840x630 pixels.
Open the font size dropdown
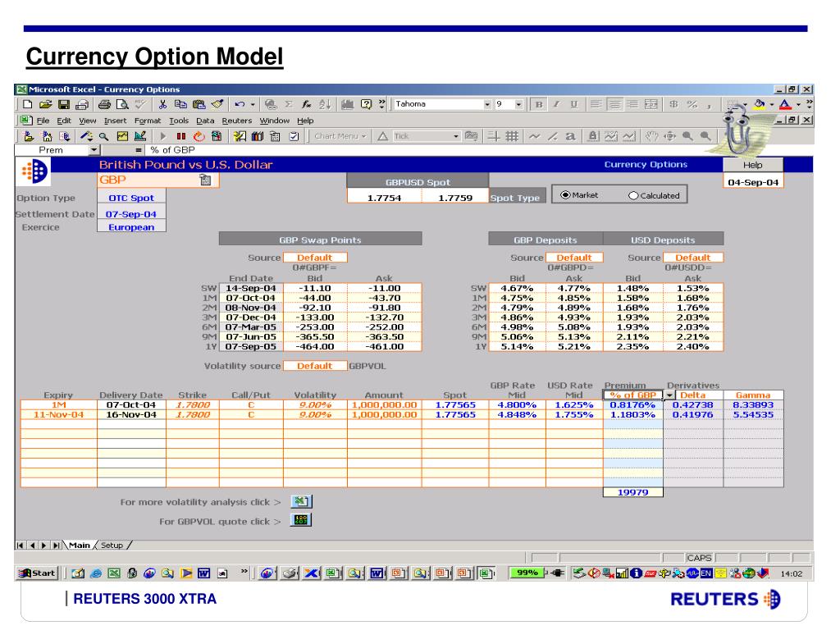(x=518, y=104)
